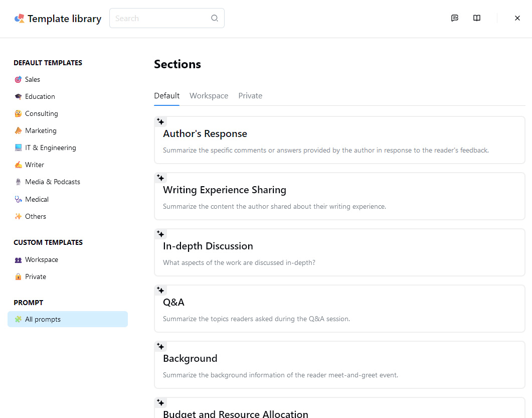Viewport: 532px width, 418px height.
Task: Click sparkle icon on Background card
Action: (x=161, y=346)
